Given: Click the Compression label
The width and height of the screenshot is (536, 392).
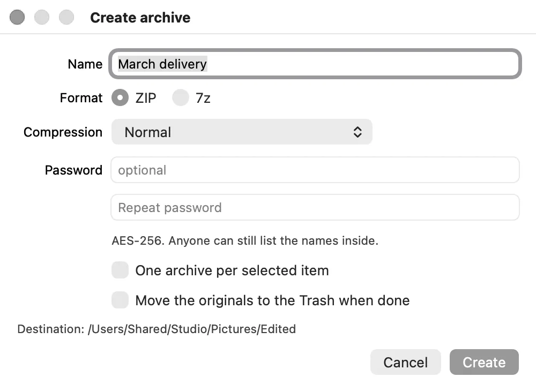Looking at the screenshot, I should [63, 132].
